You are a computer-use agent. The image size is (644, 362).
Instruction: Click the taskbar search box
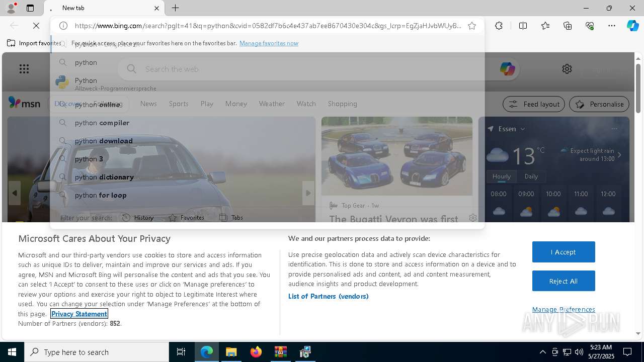[97, 352]
